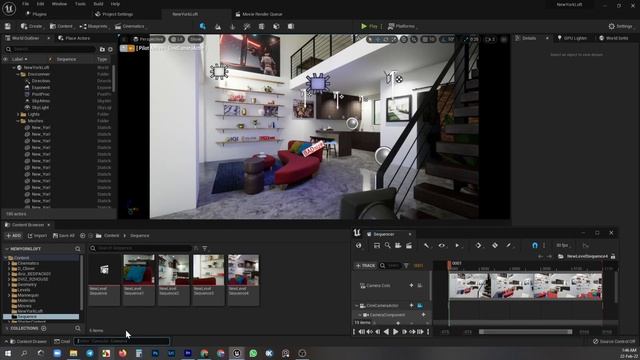Click the Import button in Content Browser
This screenshot has height=360, width=640.
37,236
